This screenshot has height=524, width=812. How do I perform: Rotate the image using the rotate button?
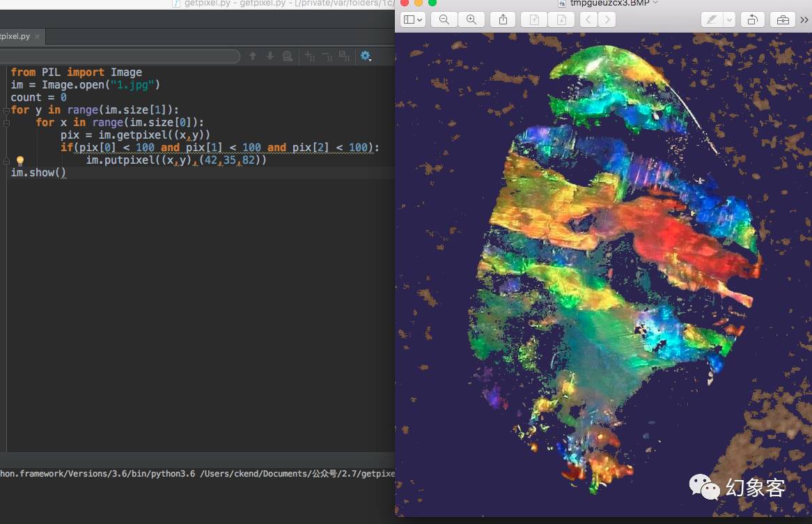tap(752, 20)
